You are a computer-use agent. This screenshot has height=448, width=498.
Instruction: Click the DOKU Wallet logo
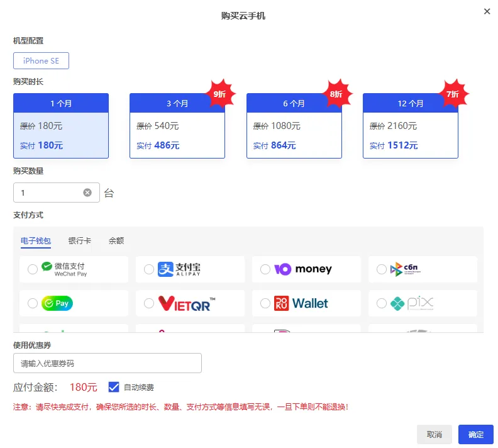click(x=301, y=303)
